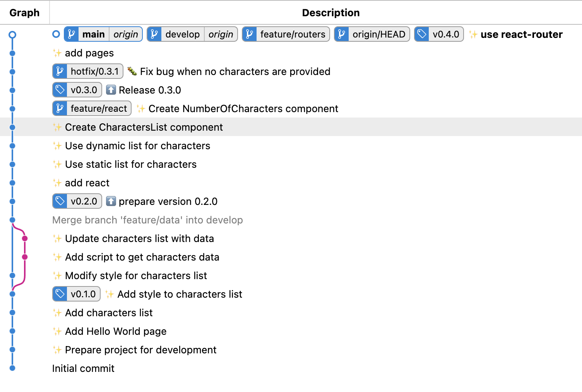582x392 pixels.
Task: Click the pink graph node for 'Update characters list'
Action: (25, 239)
